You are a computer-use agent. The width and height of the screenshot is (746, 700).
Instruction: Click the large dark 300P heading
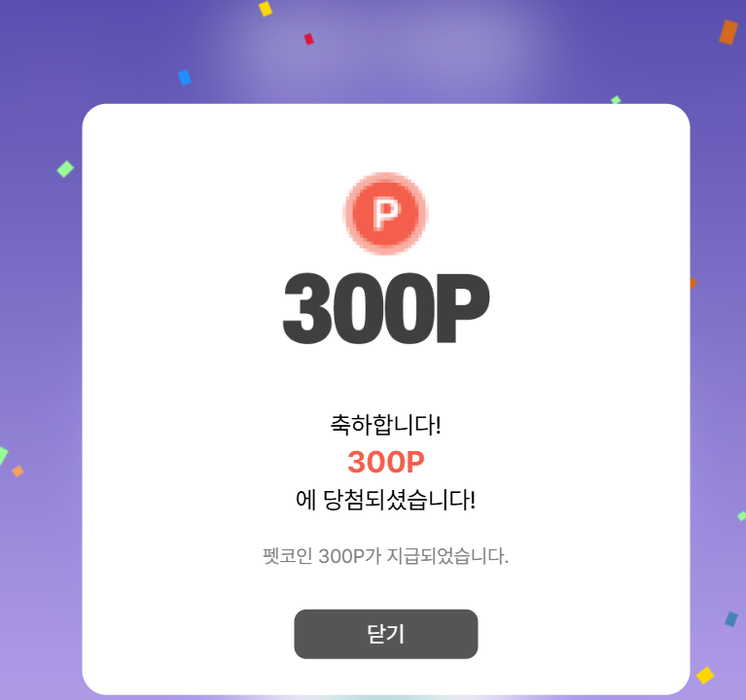386,308
